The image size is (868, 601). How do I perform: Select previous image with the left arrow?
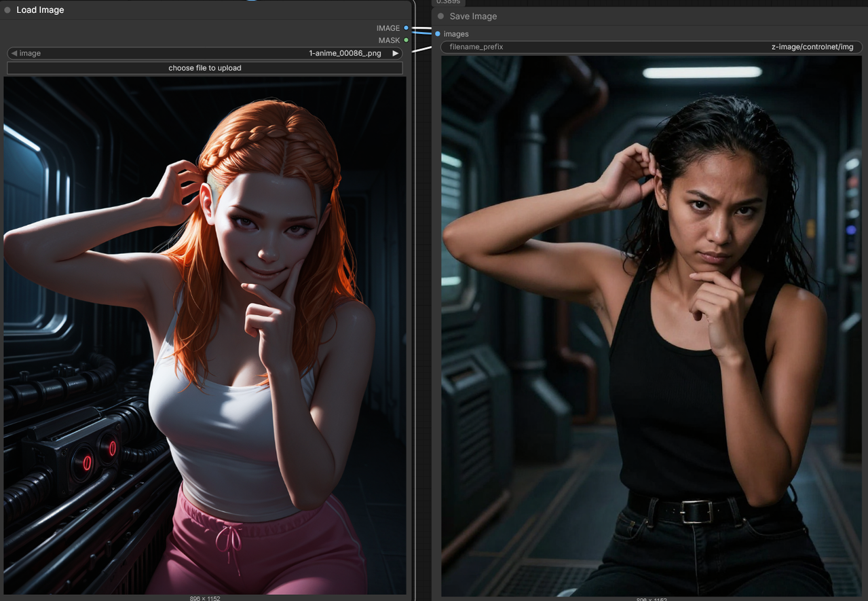point(14,53)
